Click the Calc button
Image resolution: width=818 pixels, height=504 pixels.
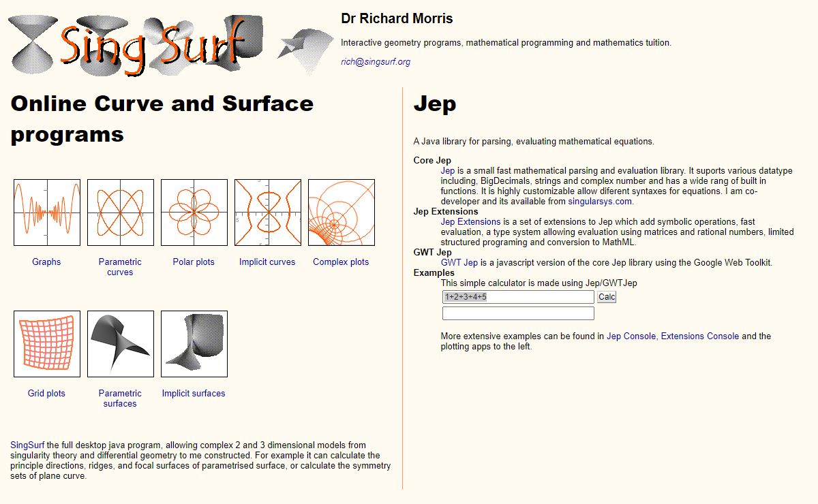(x=607, y=297)
